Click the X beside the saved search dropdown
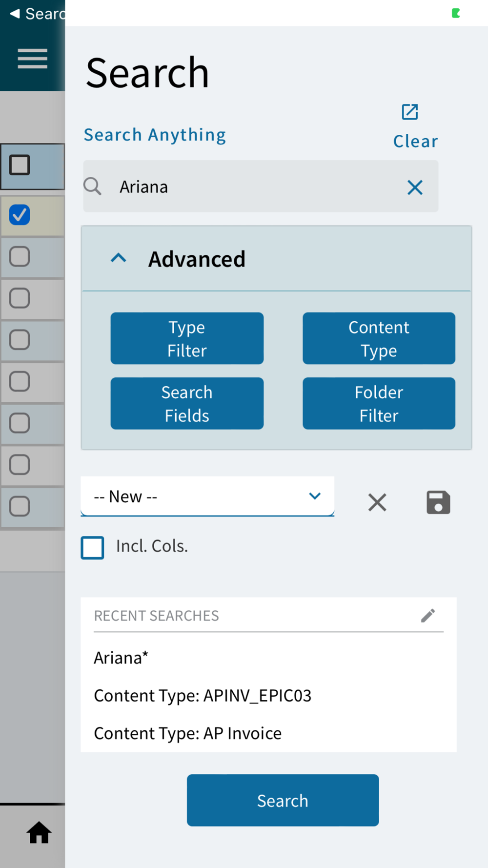The width and height of the screenshot is (488, 868). pos(377,502)
